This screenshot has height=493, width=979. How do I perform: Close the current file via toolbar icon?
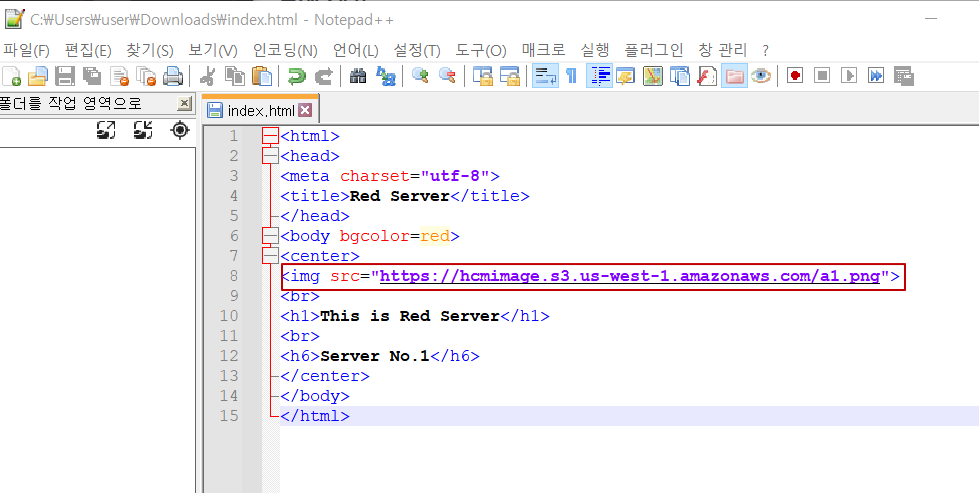(x=119, y=76)
